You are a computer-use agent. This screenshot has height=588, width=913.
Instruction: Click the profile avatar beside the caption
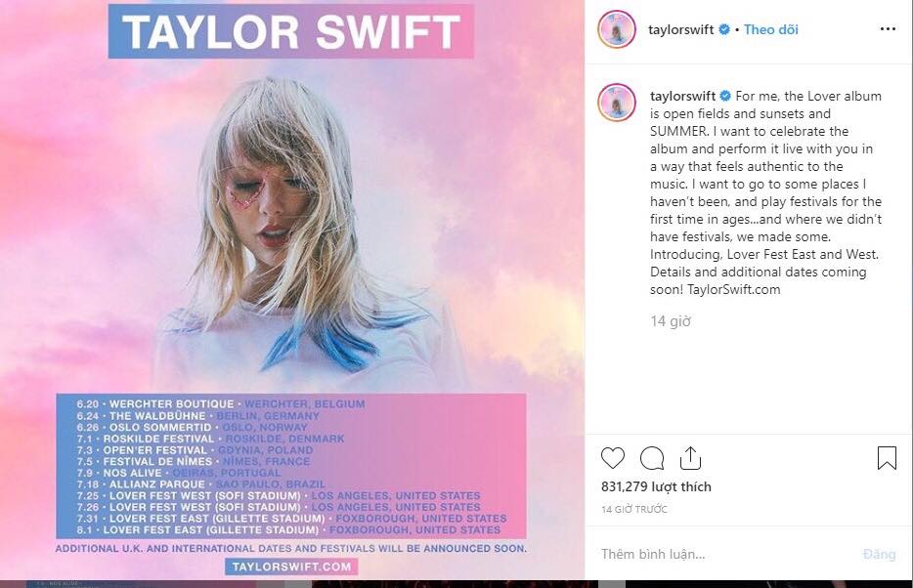tap(617, 103)
